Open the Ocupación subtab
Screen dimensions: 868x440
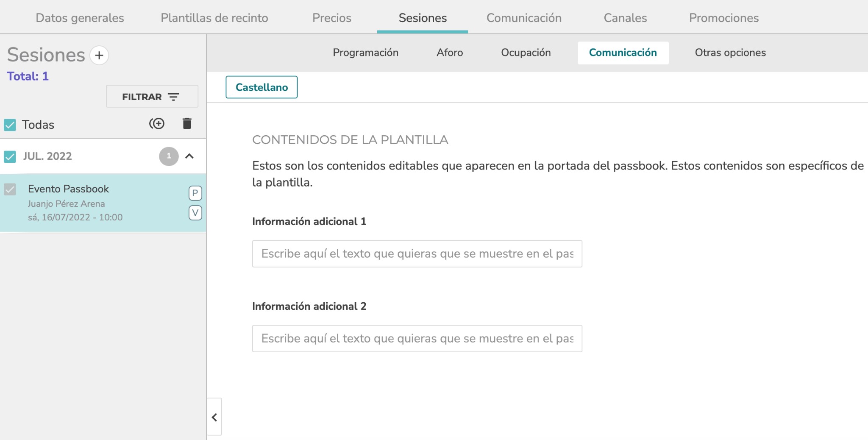(x=526, y=53)
